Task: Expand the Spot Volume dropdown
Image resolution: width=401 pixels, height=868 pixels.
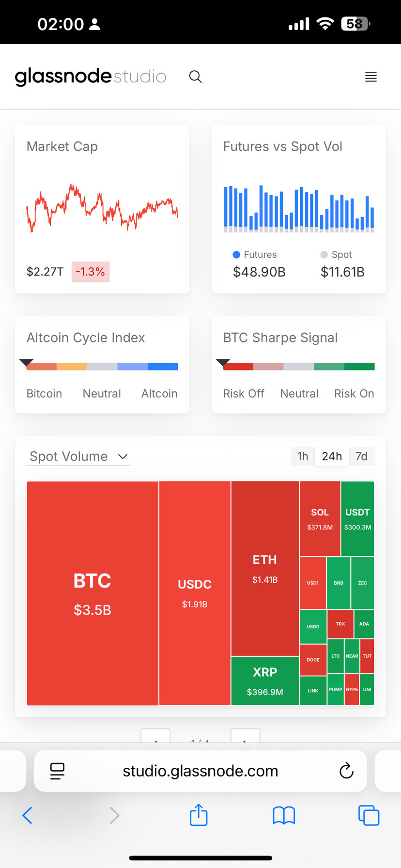Action: click(x=78, y=456)
